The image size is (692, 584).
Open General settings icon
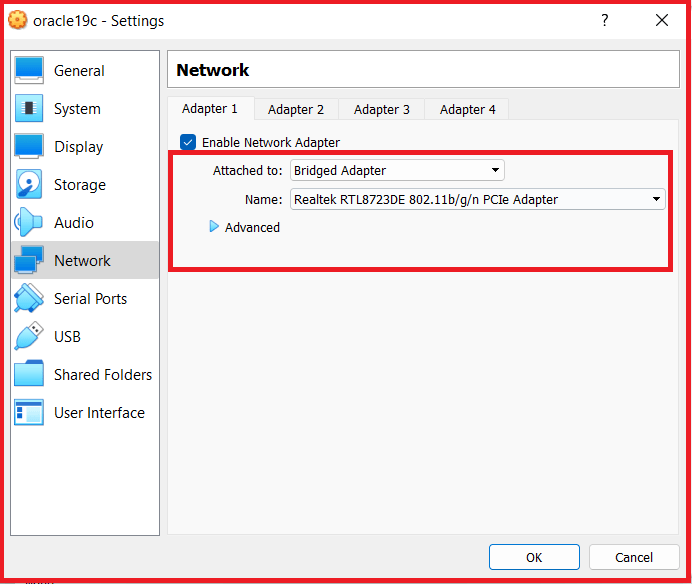pos(29,70)
